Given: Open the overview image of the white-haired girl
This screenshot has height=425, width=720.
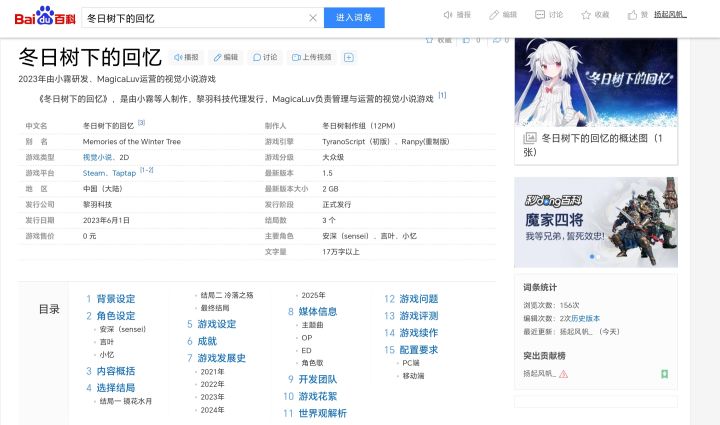Looking at the screenshot, I should (596, 82).
